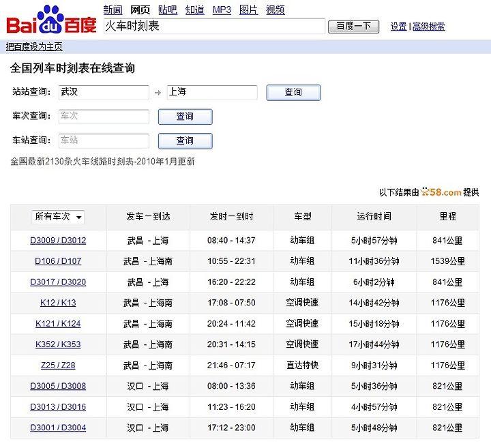Click the duration 4小时57分钟

(x=374, y=407)
